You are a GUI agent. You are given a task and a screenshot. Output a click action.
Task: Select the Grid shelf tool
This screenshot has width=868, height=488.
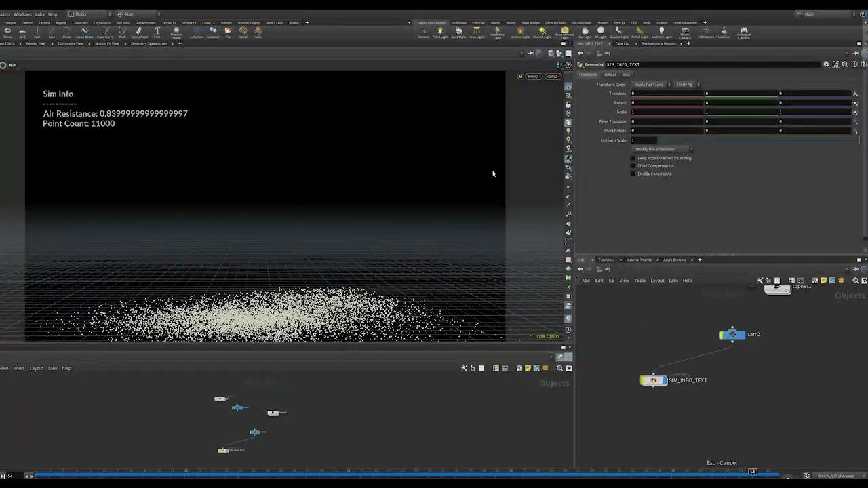pyautogui.click(x=22, y=31)
